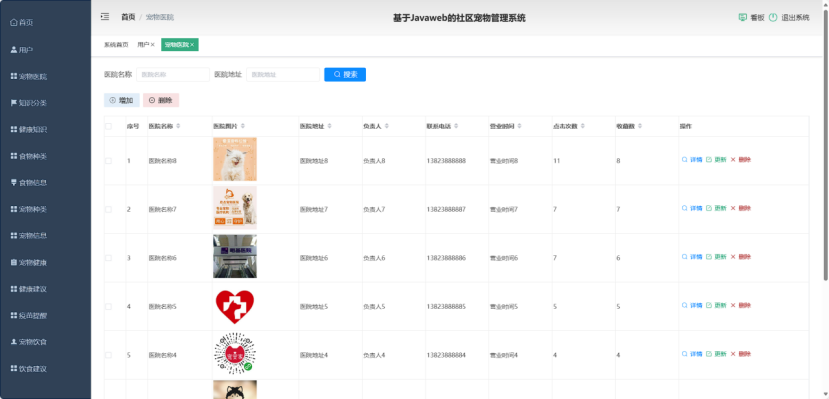Click the 医院名称 search input field
This screenshot has width=829, height=399.
173,75
